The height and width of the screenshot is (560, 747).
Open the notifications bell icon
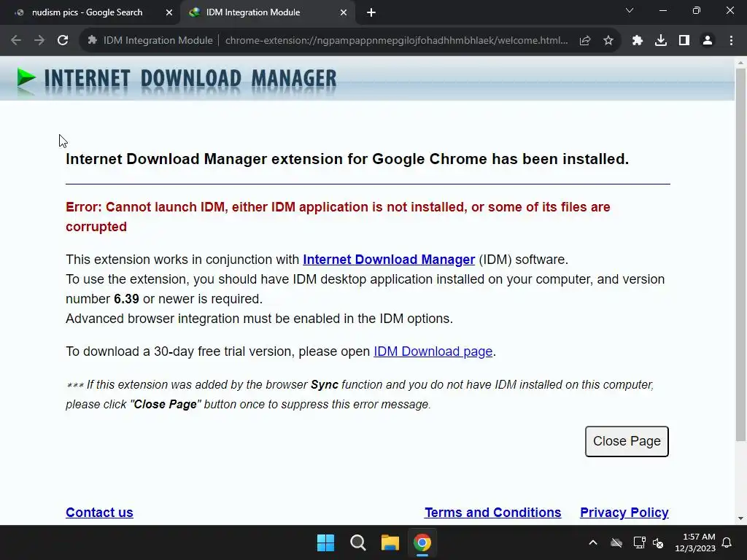pos(727,542)
